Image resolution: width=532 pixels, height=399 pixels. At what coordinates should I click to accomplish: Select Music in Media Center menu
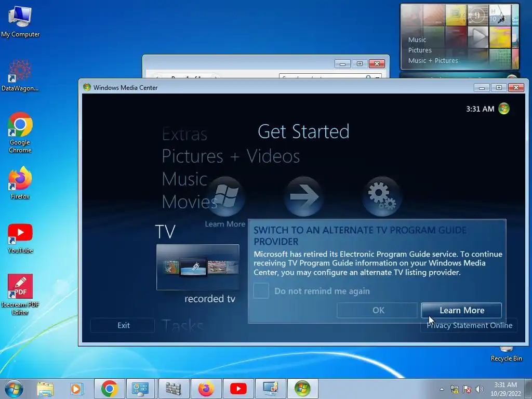[x=184, y=179]
